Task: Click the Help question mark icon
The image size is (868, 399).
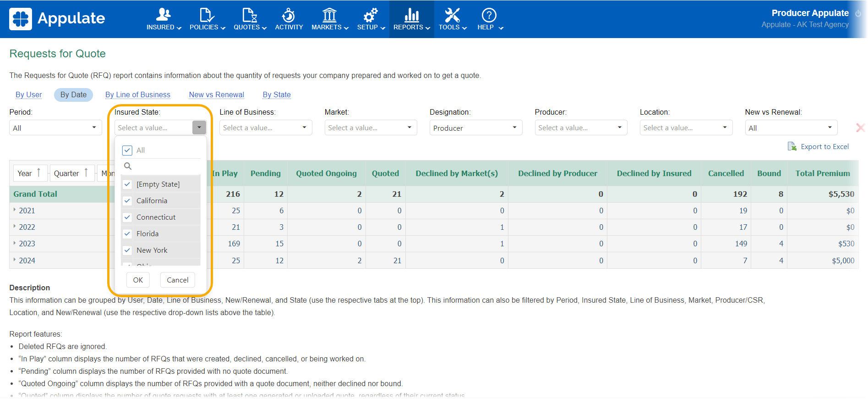Action: tap(489, 15)
